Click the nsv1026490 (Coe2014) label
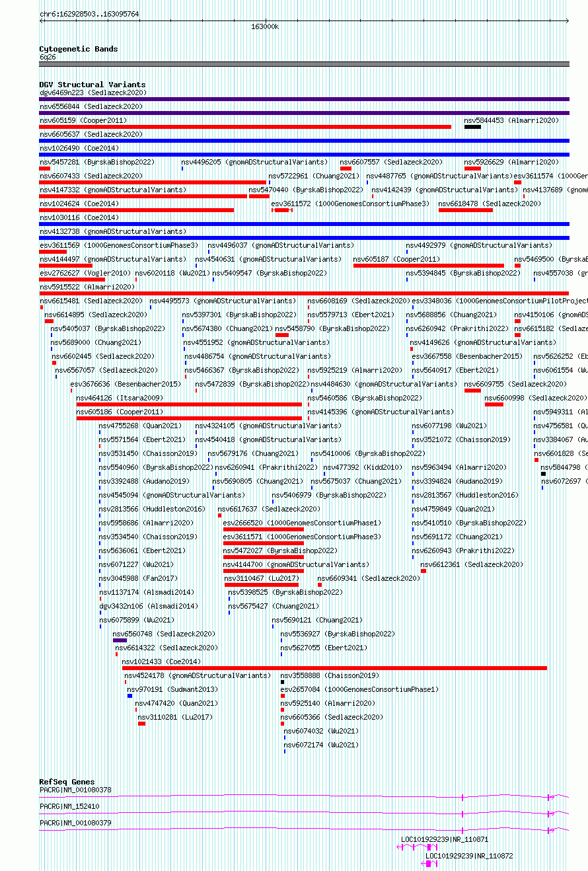The height and width of the screenshot is (871, 588). pos(79,148)
